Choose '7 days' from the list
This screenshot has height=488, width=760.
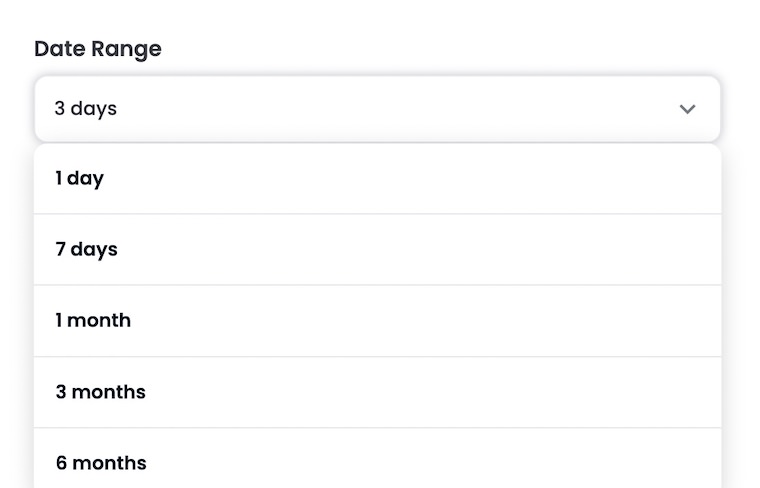(x=87, y=250)
